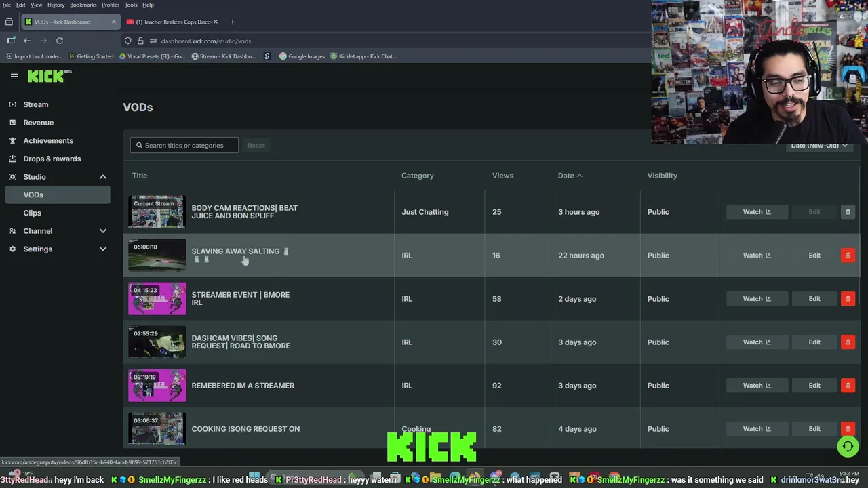Open the STREAMER EVENT thumbnail

(157, 299)
